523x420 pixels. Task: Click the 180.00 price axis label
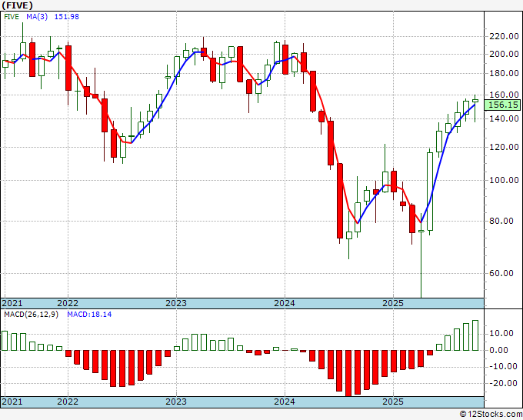(x=504, y=73)
